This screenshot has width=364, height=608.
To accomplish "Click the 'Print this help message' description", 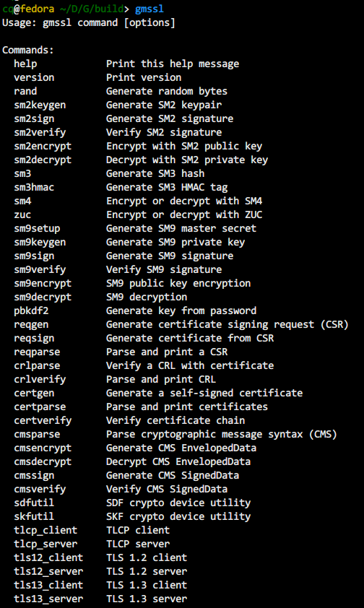I will point(173,64).
